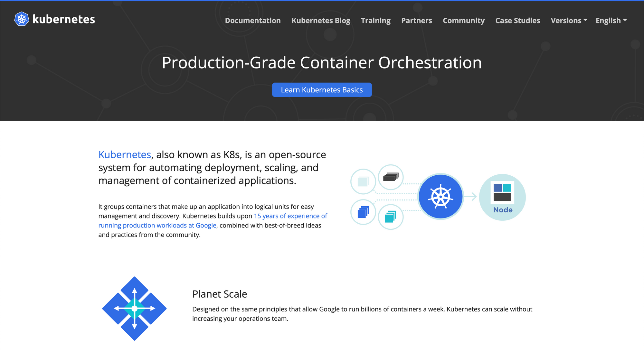
Task: Click the arrow pointing to Node
Action: [x=471, y=196]
